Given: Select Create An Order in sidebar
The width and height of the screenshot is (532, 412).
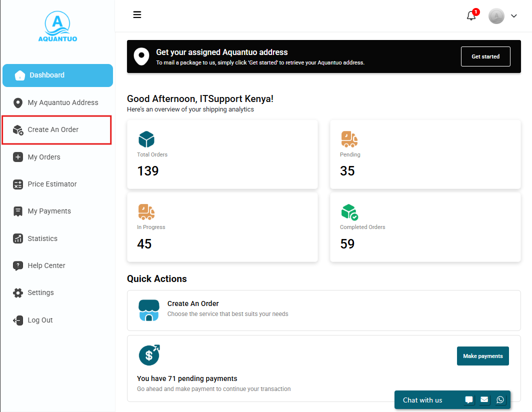Looking at the screenshot, I should pos(53,129).
